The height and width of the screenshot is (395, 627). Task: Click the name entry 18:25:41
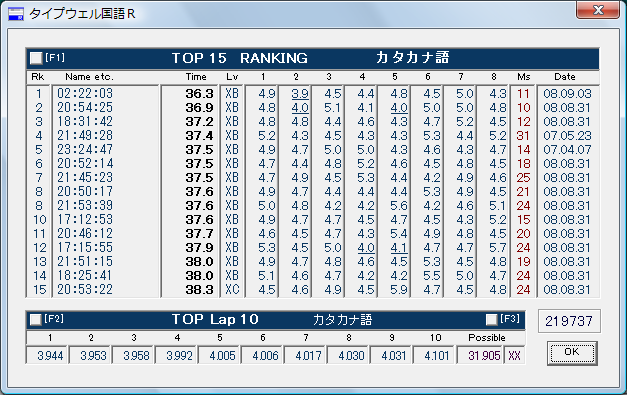click(x=85, y=275)
